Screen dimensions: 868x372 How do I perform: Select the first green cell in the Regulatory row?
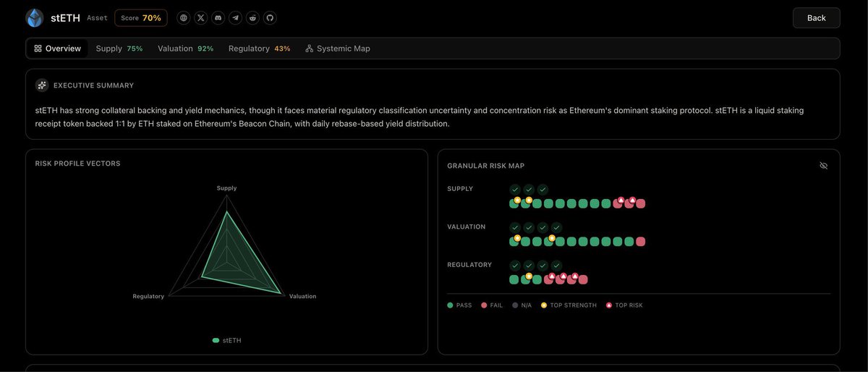coord(514,279)
